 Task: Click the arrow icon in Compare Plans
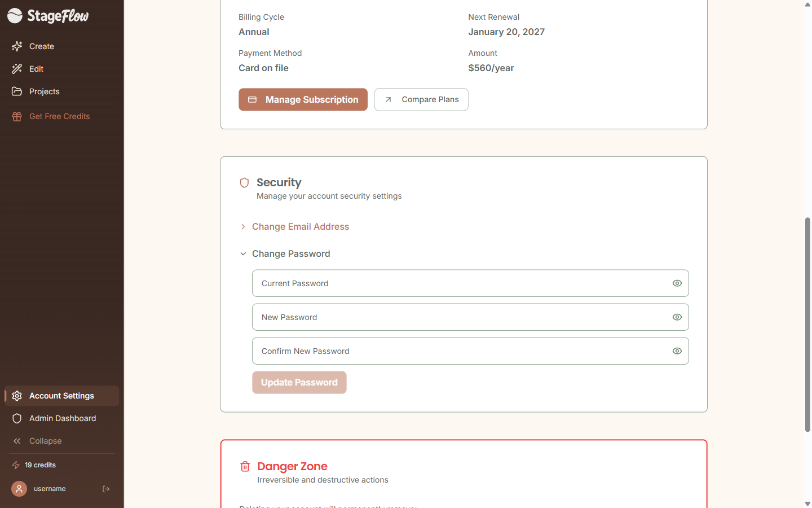tap(389, 99)
